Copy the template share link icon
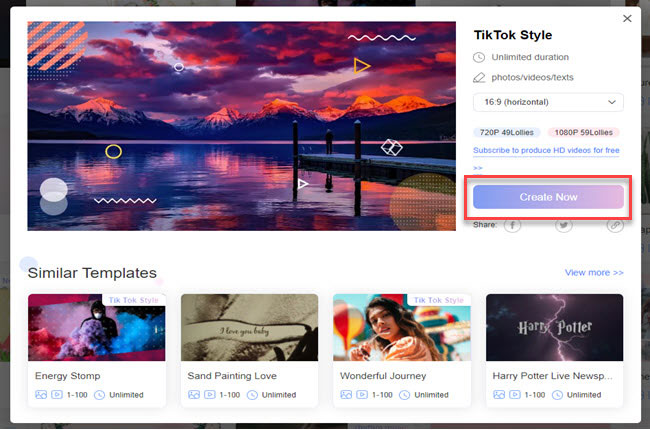Viewport: 650px width, 430px height. 615,225
